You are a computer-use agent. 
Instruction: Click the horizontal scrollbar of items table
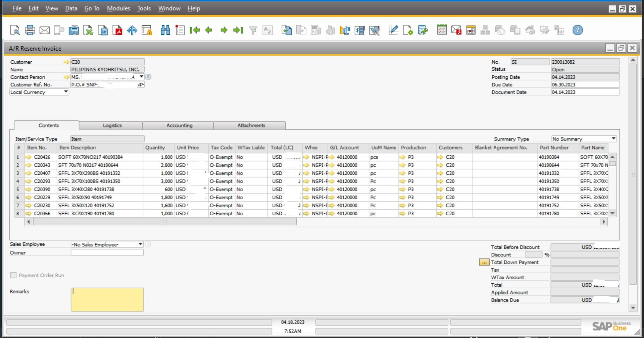pyautogui.click(x=165, y=222)
